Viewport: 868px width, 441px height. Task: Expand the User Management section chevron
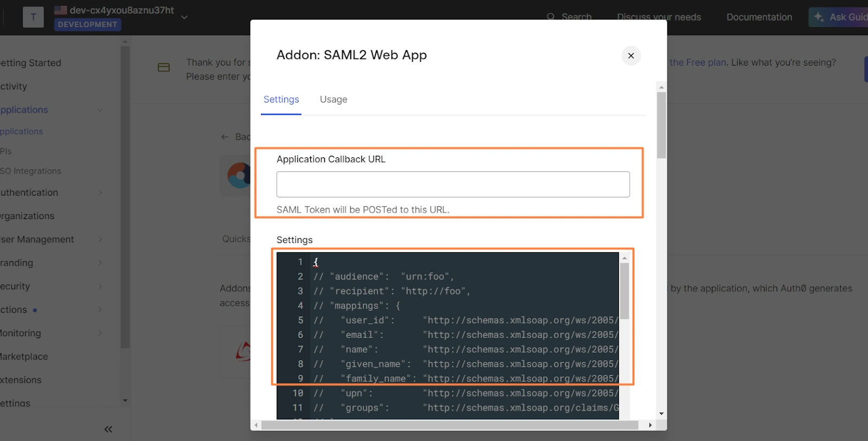100,239
